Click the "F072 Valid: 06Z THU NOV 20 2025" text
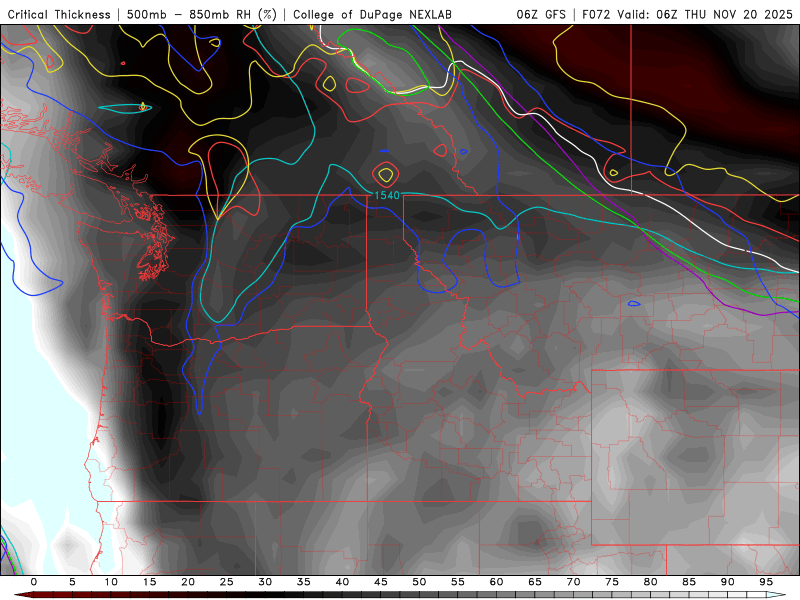Screen dimensions: 800x600 click(687, 14)
